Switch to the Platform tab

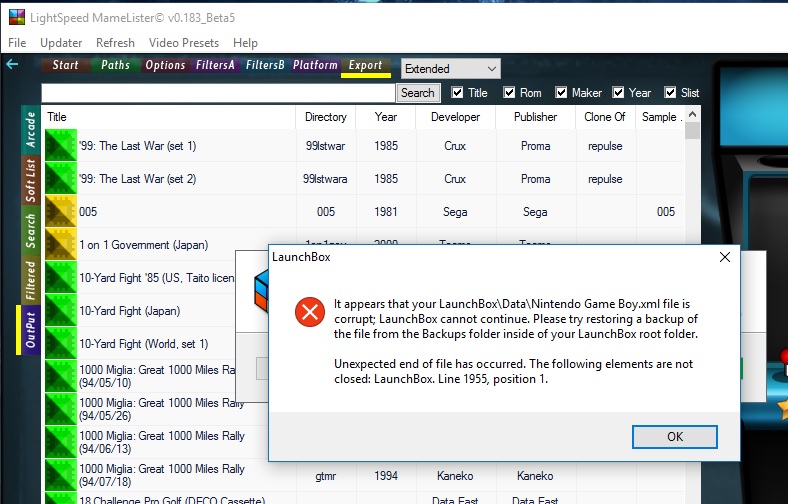click(x=315, y=65)
